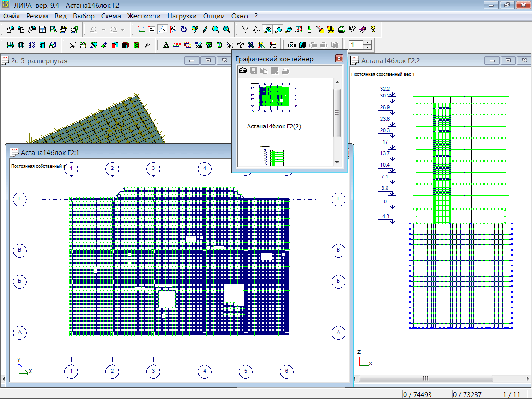
Task: Open the purple help book icon
Action: coord(363,30)
